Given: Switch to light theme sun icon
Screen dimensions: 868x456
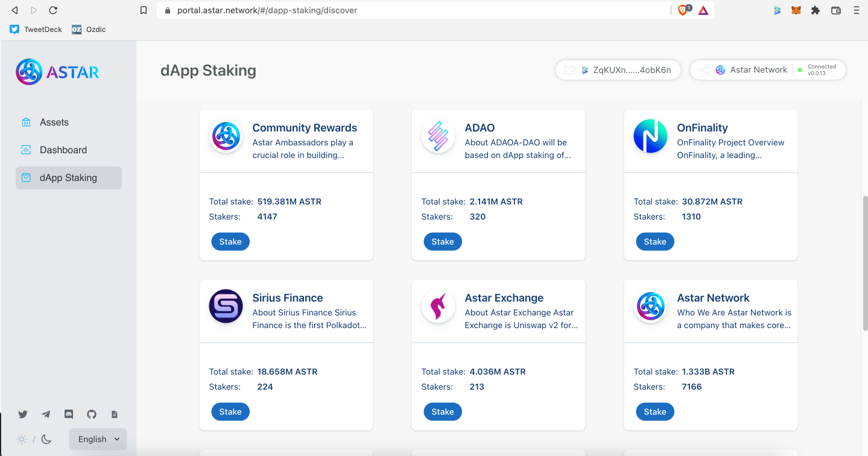Looking at the screenshot, I should tap(22, 439).
